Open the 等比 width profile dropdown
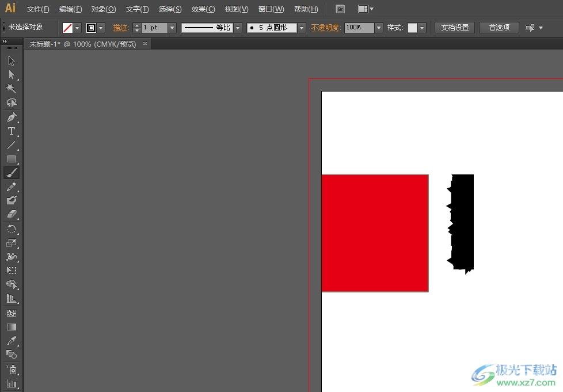563x392 pixels. [x=238, y=28]
